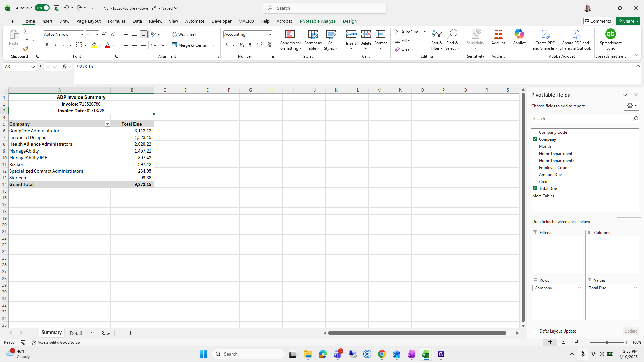Open the PivotTable Analyze ribbon tab

(x=318, y=21)
